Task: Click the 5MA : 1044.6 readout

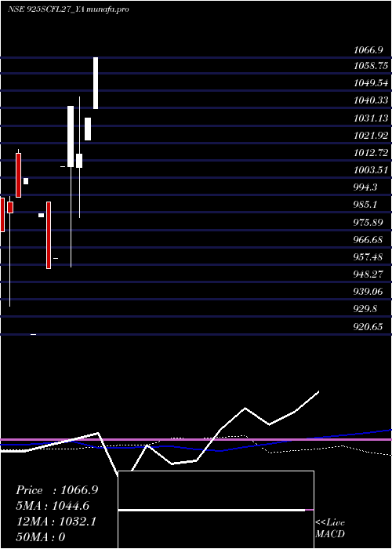Action: click(x=53, y=506)
